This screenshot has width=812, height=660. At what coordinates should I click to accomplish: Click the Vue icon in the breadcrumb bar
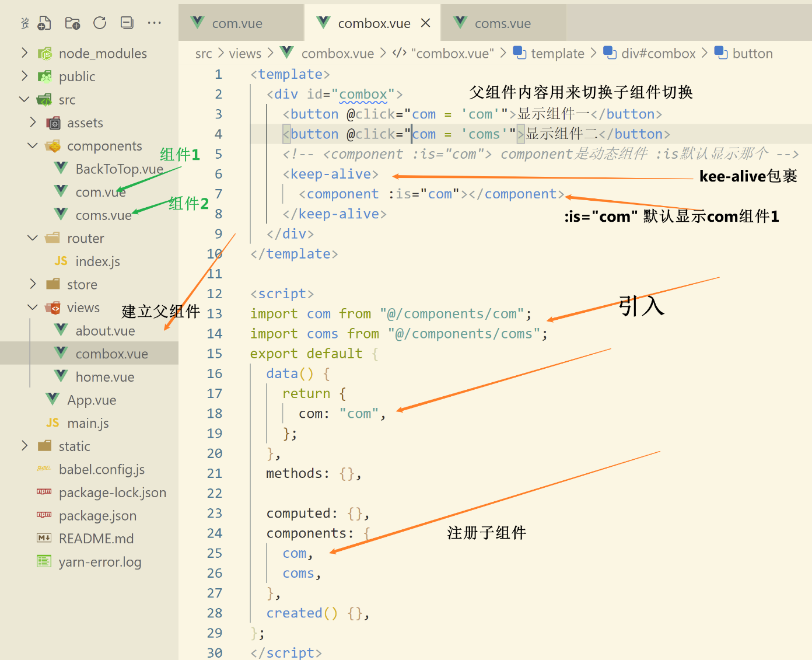click(286, 53)
